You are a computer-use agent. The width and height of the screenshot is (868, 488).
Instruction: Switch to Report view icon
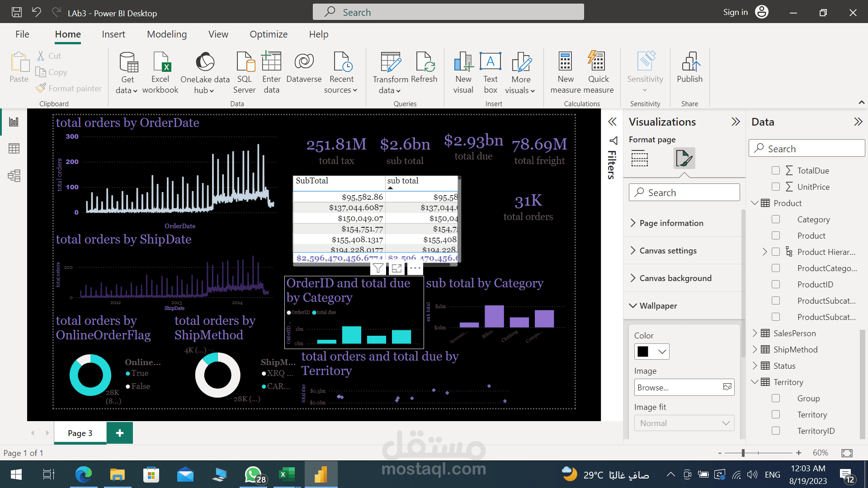[14, 122]
